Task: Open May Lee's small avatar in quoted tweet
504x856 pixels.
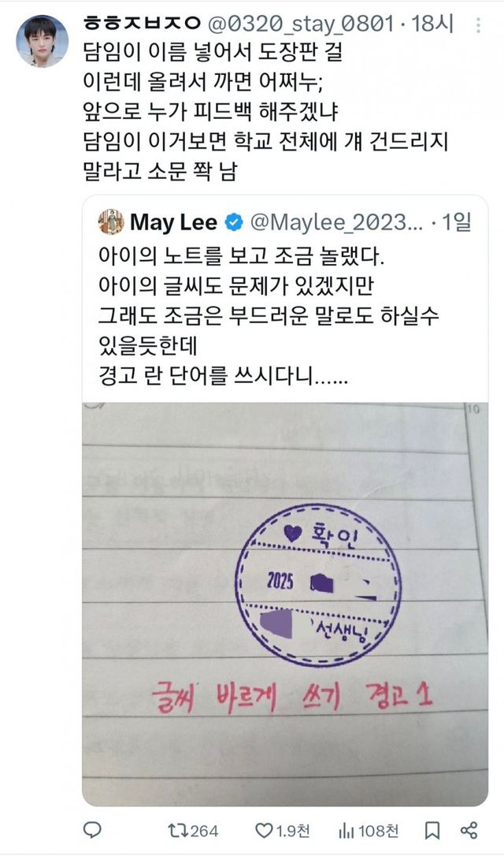Action: coord(111,221)
